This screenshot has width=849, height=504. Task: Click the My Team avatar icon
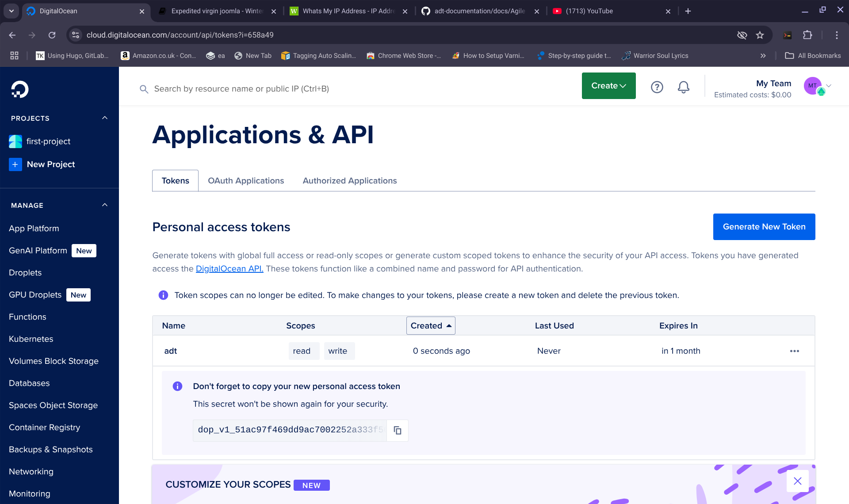(x=813, y=86)
